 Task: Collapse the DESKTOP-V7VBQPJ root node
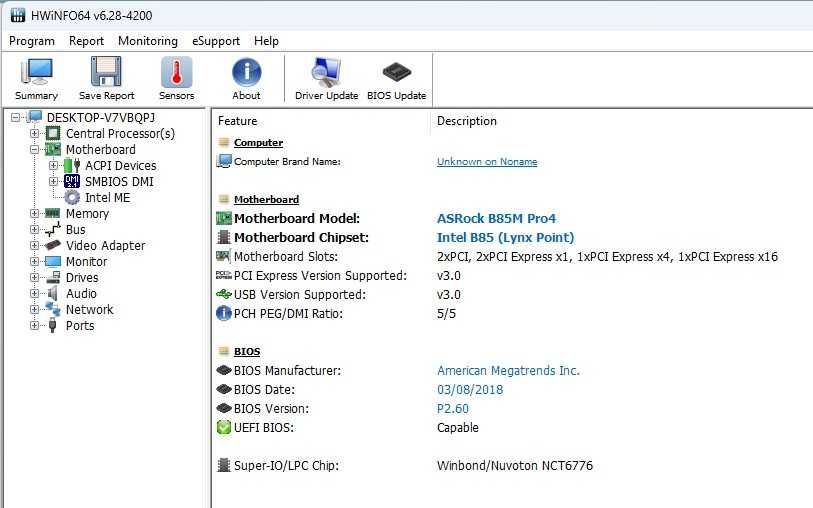(x=16, y=118)
